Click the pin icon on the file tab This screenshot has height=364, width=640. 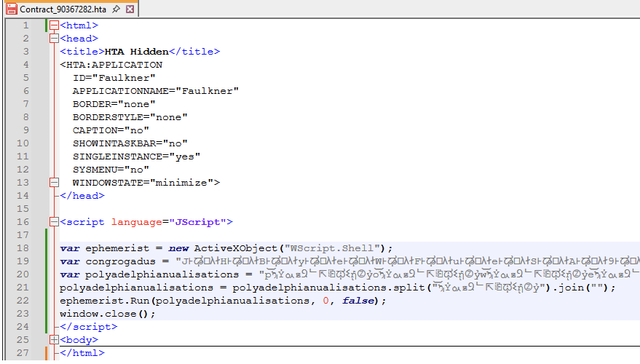pyautogui.click(x=116, y=9)
